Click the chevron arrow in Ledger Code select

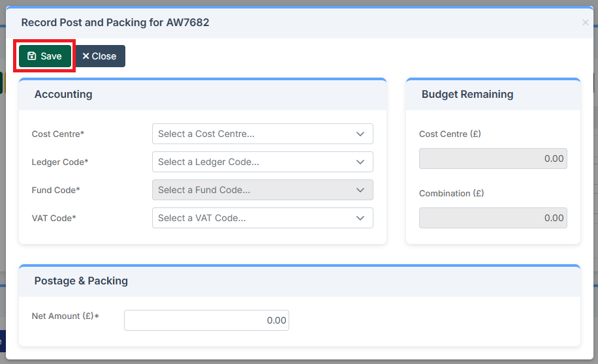coord(360,162)
